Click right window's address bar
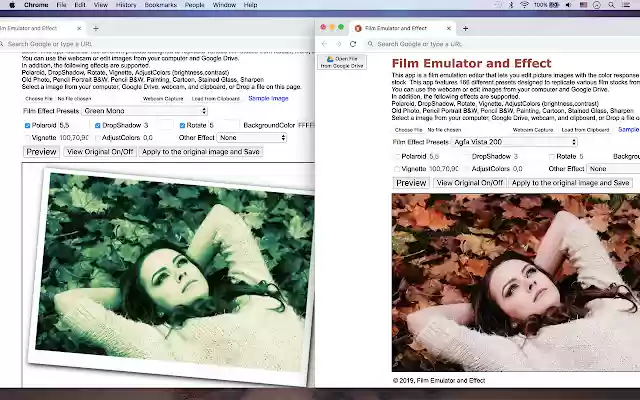Image resolution: width=640 pixels, height=400 pixels. 502,44
